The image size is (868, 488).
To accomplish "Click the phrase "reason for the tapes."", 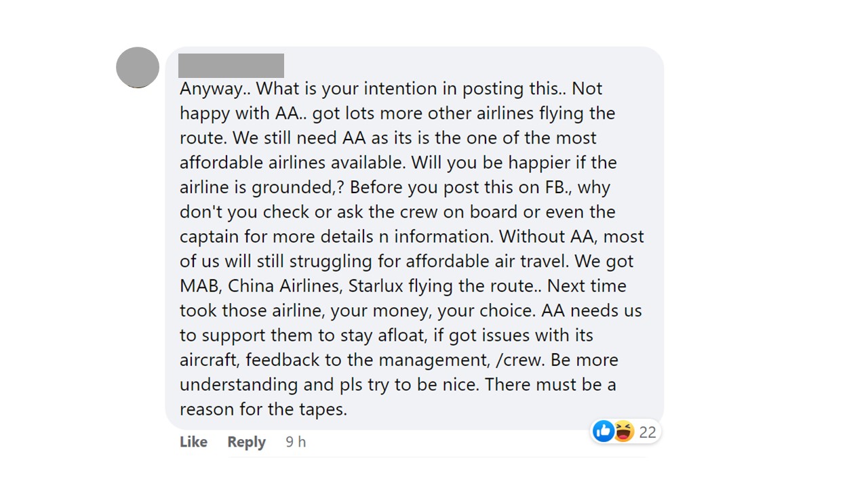I will point(263,409).
